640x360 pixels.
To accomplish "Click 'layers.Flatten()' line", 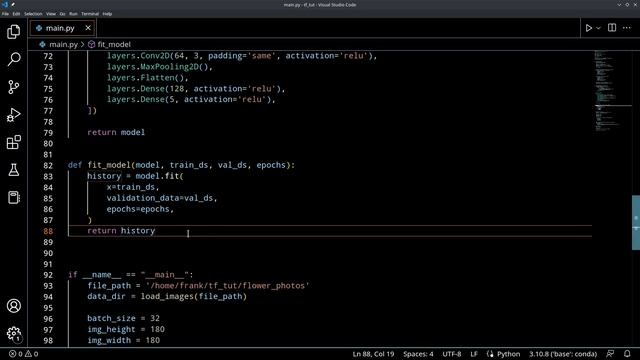I will tap(147, 78).
